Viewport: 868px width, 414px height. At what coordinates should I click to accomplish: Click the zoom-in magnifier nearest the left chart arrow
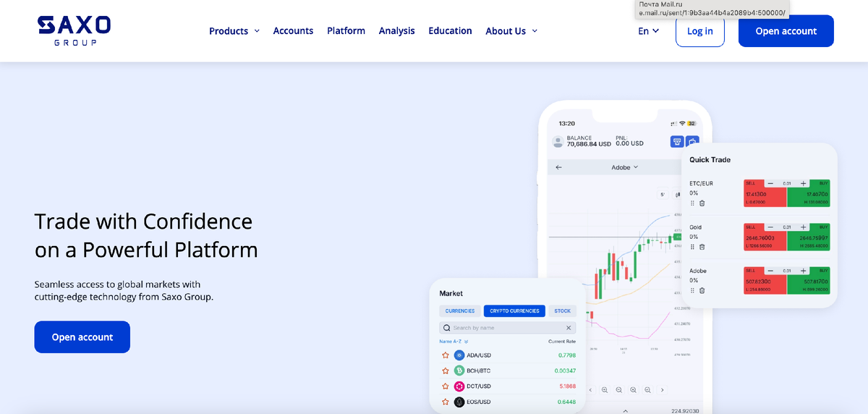click(x=605, y=389)
